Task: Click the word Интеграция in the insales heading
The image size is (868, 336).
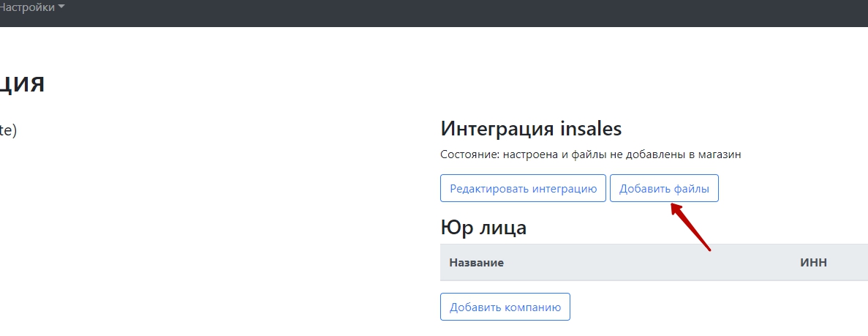Action: pos(497,129)
